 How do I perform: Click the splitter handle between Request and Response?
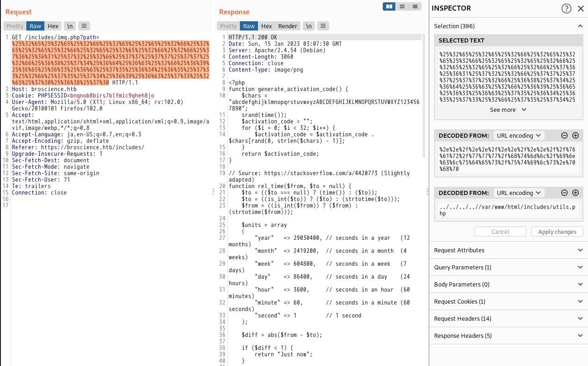213,191
